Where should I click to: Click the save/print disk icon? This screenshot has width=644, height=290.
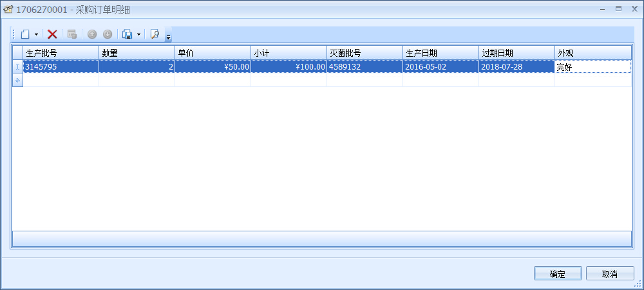pos(128,34)
